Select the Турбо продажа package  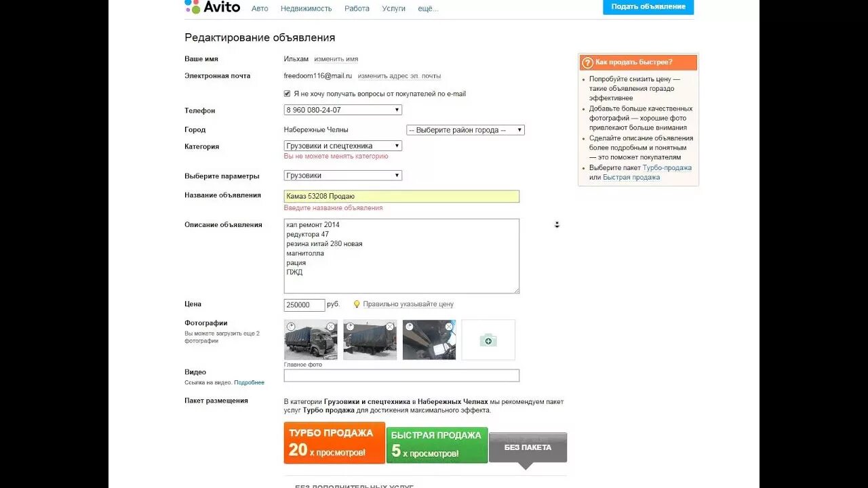[x=334, y=443]
